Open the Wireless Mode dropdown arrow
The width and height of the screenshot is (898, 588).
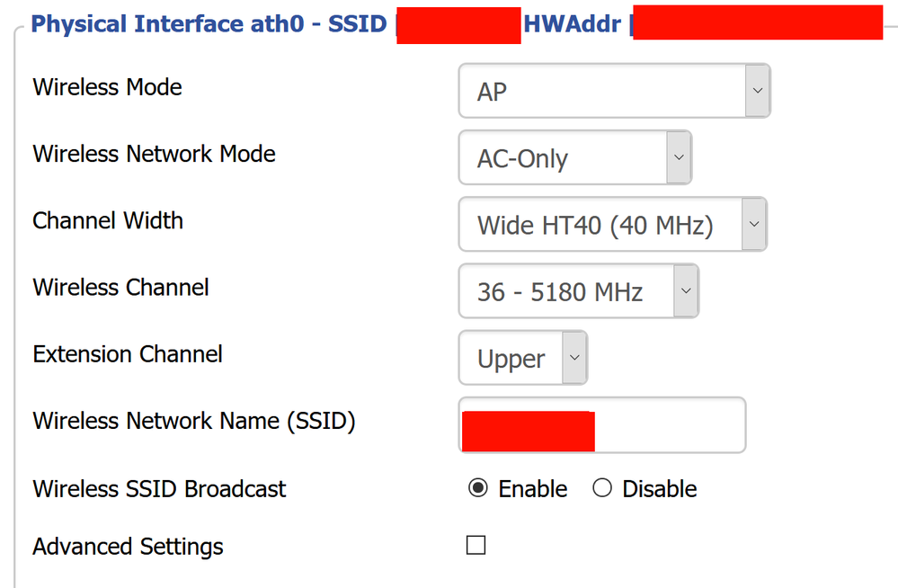[x=757, y=91]
